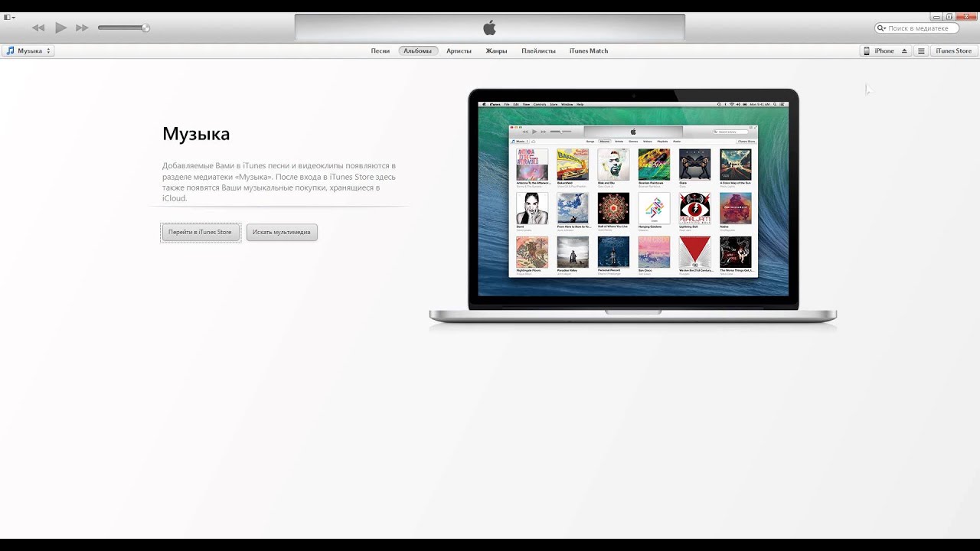The height and width of the screenshot is (551, 980).
Task: Restore the window with the middle window button
Action: coord(949,16)
